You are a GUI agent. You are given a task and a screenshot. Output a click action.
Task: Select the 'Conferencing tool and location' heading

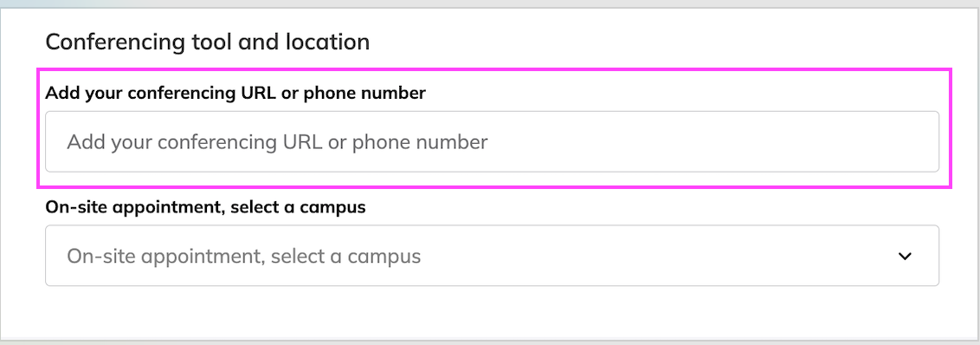pos(208,42)
